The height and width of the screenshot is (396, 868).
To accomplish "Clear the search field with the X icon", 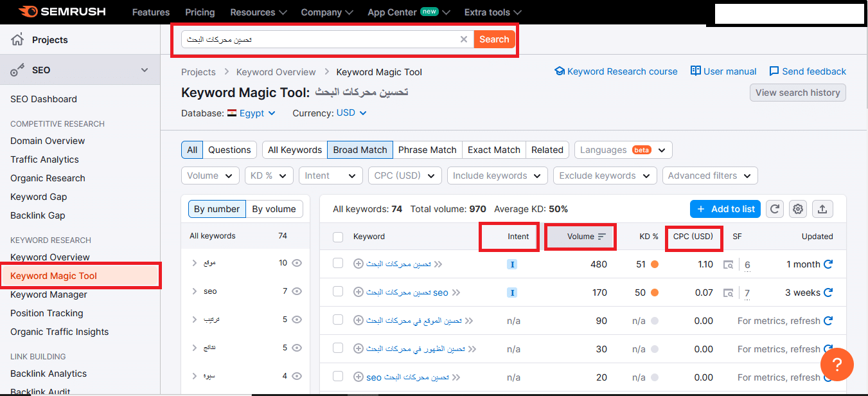I will (x=464, y=39).
